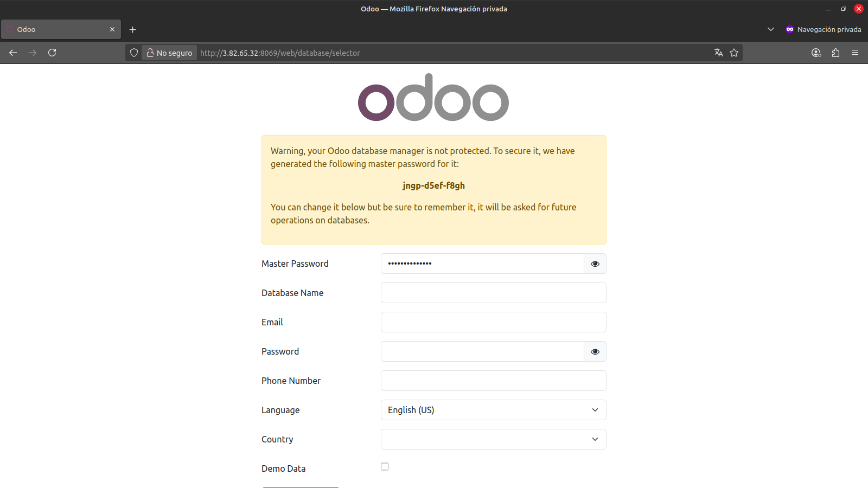Open the Firefox account icon
The height and width of the screenshot is (488, 868).
point(816,53)
